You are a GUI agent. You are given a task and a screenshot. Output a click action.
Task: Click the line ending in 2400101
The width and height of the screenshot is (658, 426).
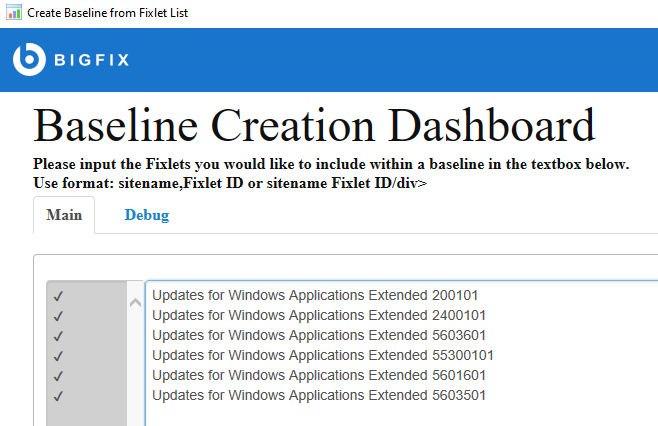pos(319,315)
